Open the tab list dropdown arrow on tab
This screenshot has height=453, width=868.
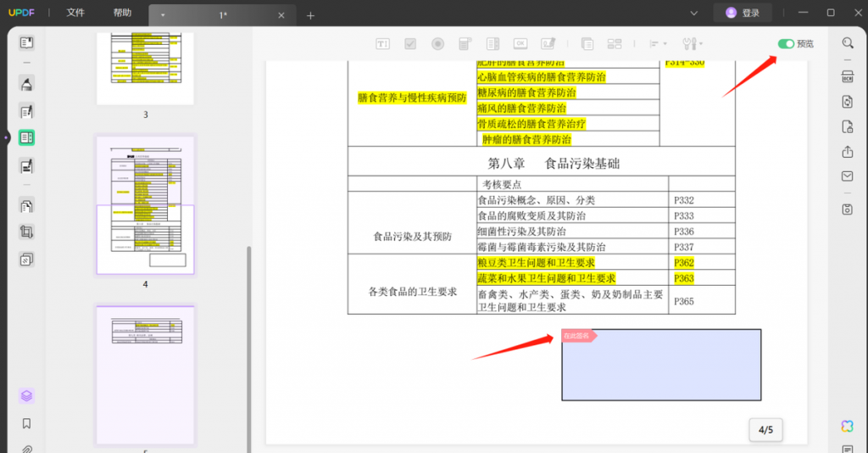[x=163, y=15]
